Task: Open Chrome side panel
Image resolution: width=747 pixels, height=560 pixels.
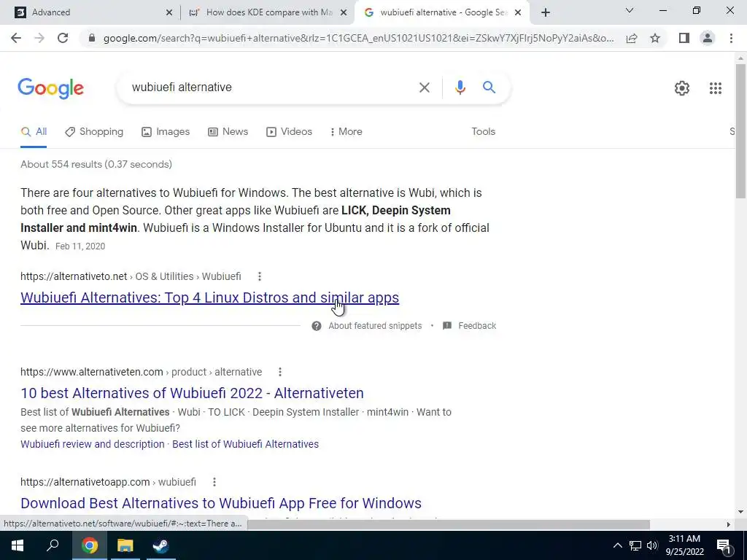Action: [x=684, y=38]
